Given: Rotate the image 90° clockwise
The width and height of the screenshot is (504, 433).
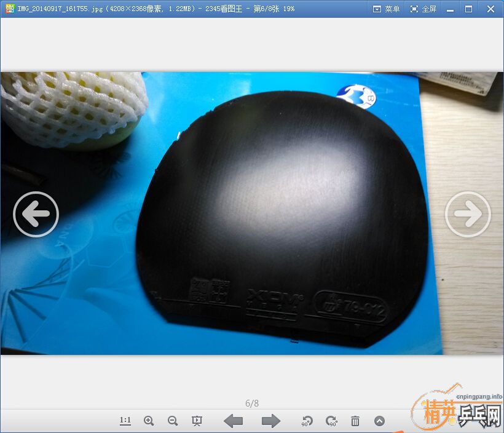Looking at the screenshot, I should click(331, 421).
